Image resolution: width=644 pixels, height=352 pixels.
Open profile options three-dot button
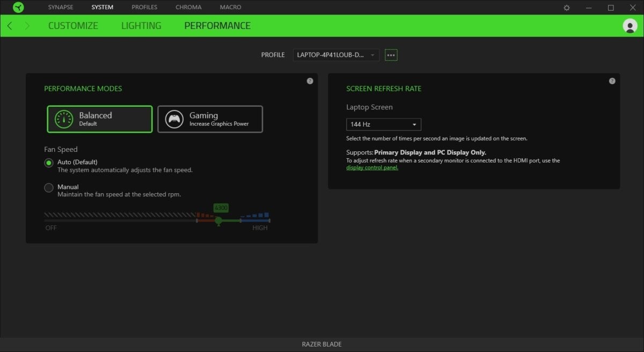[x=391, y=55]
